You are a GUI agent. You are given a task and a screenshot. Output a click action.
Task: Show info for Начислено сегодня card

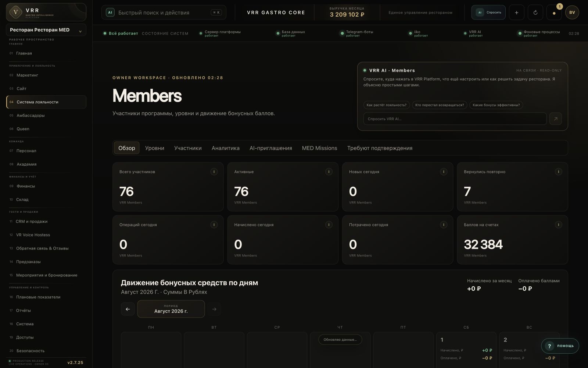point(329,225)
